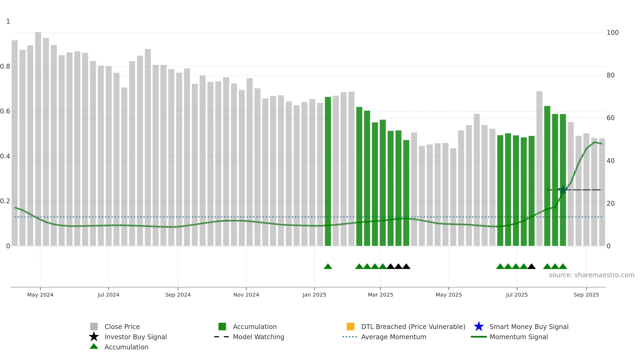Toggle the Momentum Signal series label
Screen dimensions: 644x362
[519, 337]
